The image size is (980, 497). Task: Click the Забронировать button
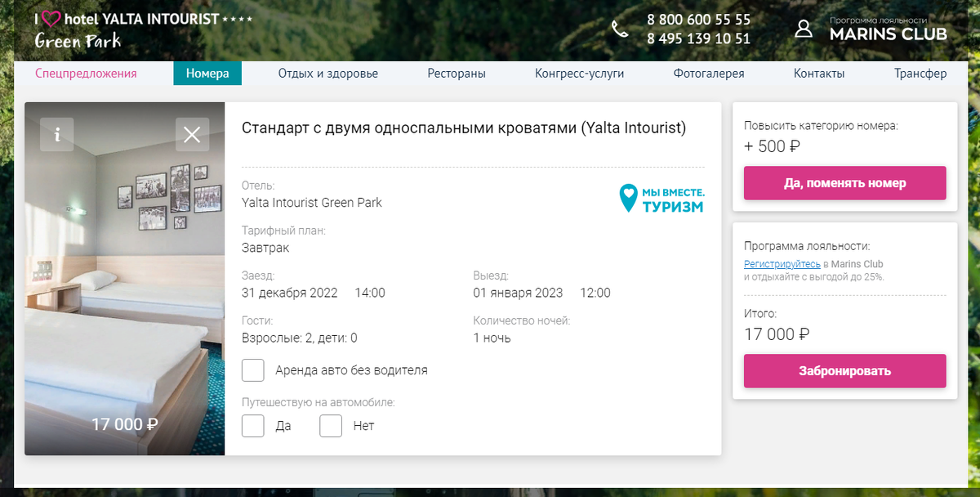pyautogui.click(x=844, y=371)
